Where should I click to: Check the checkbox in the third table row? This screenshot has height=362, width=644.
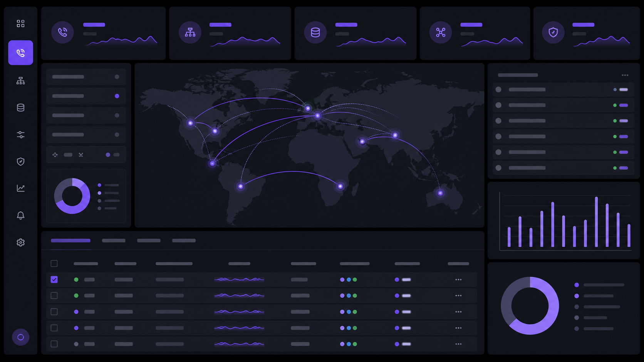coord(54,312)
